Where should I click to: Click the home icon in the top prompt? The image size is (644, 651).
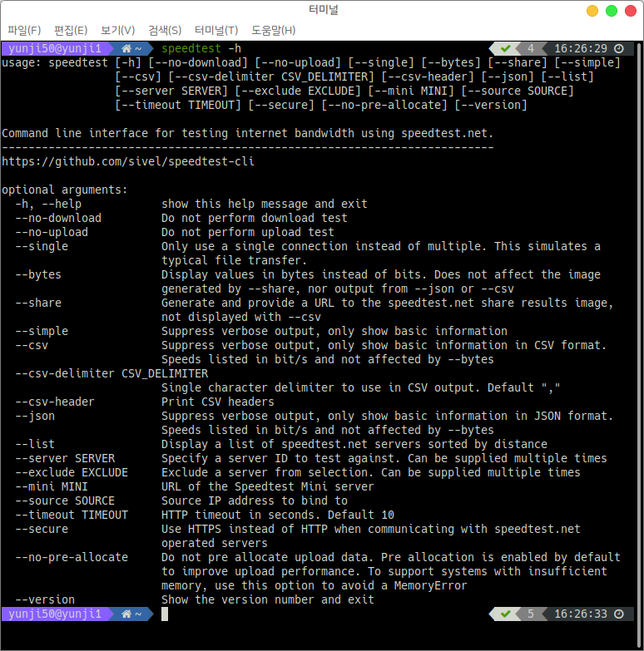[126, 48]
